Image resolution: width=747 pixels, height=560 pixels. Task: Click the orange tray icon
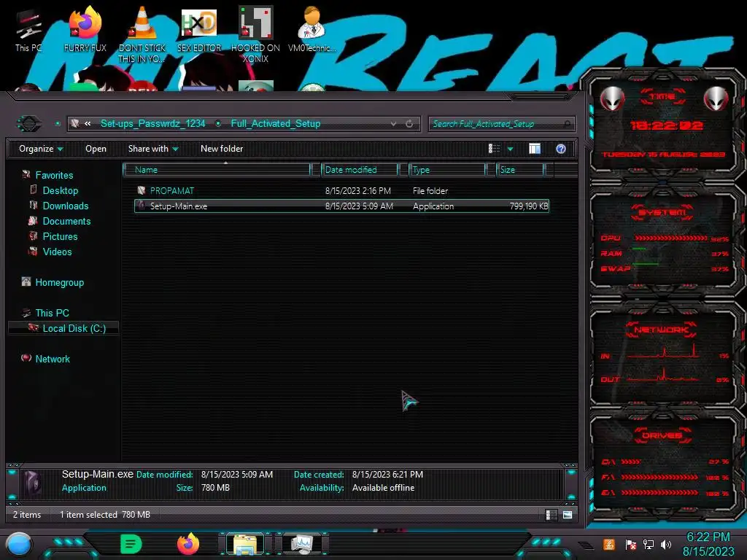tap(609, 544)
